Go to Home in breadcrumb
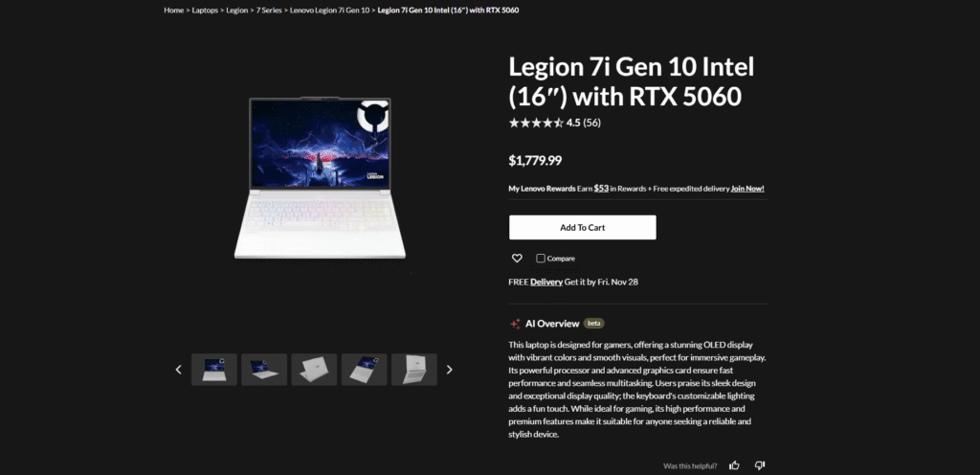Screen dimensions: 980x475 (174, 10)
